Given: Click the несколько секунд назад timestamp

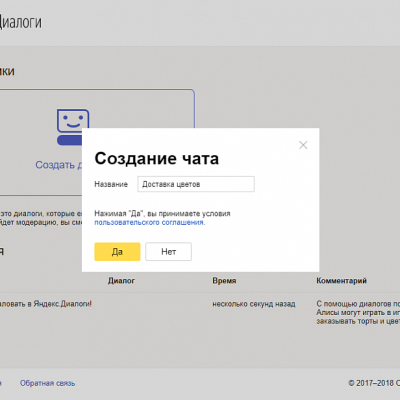Looking at the screenshot, I should 254,304.
